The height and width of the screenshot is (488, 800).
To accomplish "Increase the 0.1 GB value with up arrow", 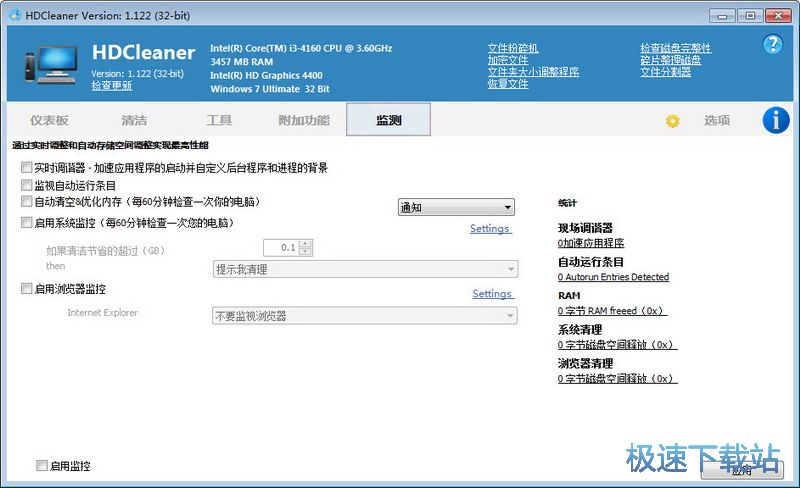I will click(305, 243).
